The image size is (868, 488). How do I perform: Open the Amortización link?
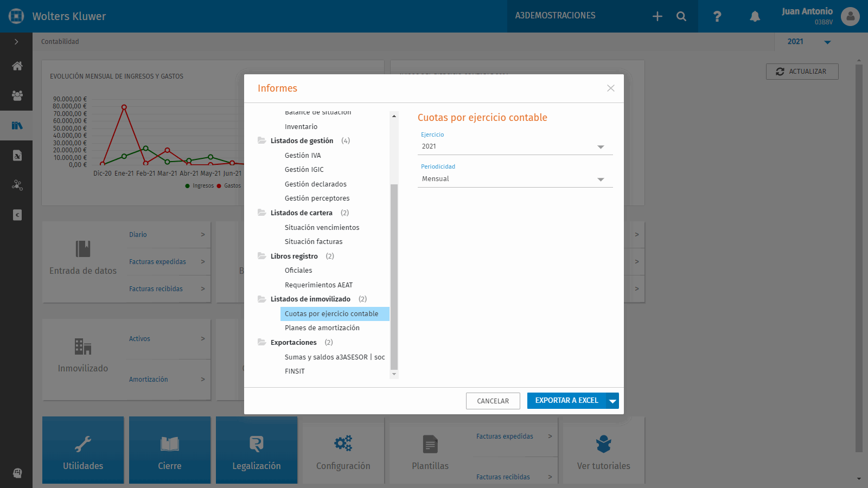coord(149,380)
